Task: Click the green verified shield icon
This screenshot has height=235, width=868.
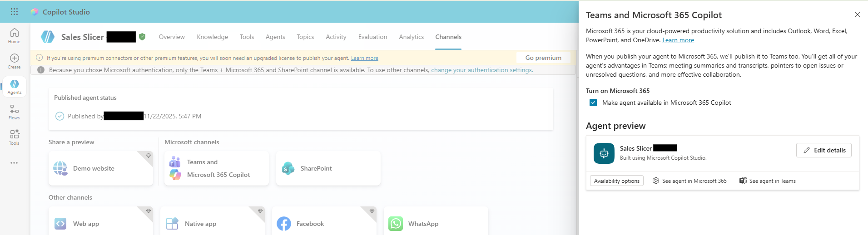Action: pyautogui.click(x=142, y=37)
